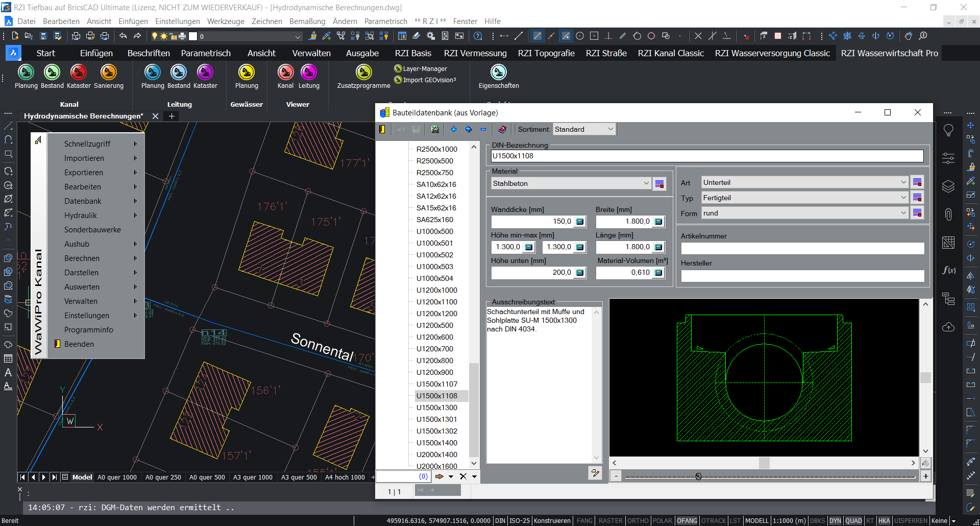Click zoom slider handle under preview
980x526 pixels.
pos(698,476)
